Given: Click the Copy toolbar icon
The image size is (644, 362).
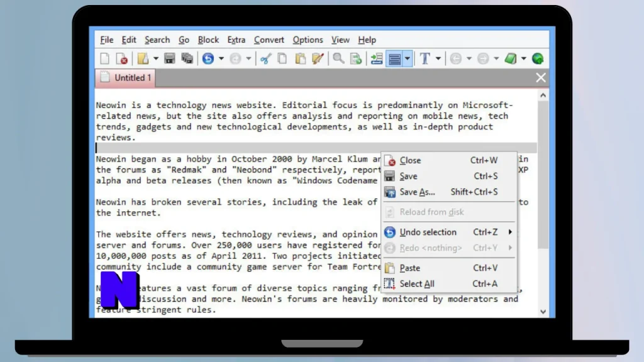Looking at the screenshot, I should pos(282,58).
